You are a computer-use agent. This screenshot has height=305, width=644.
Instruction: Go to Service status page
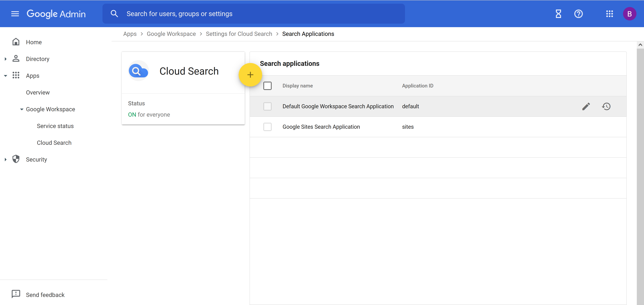pyautogui.click(x=55, y=126)
